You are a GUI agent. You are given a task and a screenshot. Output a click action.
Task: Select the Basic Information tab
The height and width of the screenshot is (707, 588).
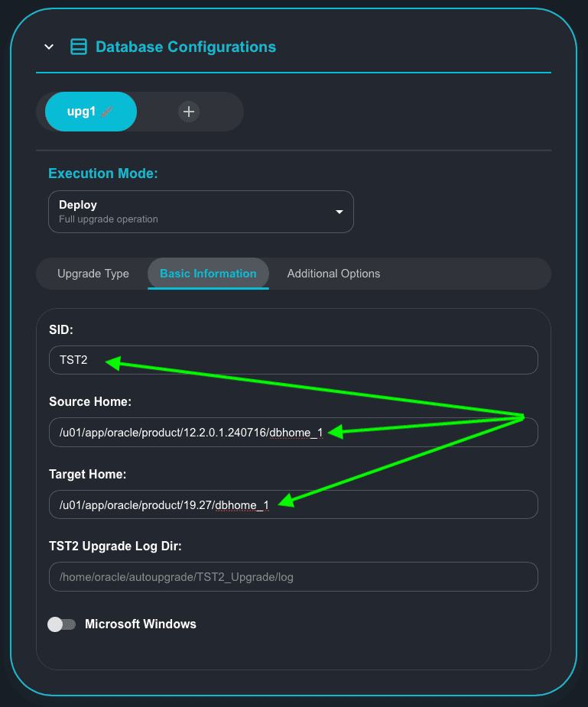[x=208, y=274]
